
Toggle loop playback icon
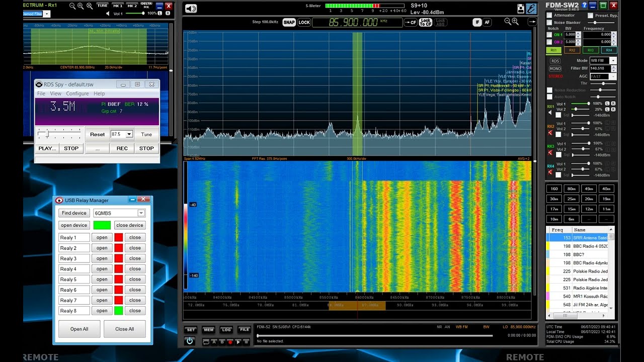coord(206,341)
